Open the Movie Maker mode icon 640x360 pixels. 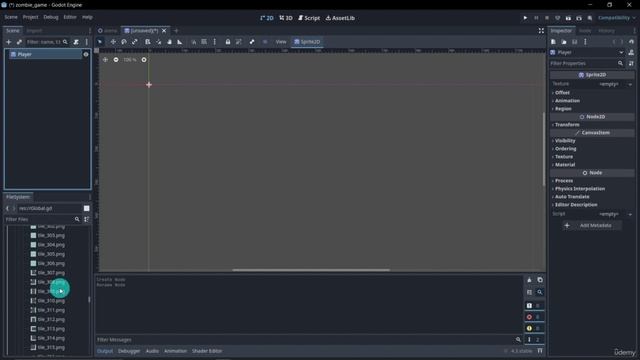coord(590,18)
